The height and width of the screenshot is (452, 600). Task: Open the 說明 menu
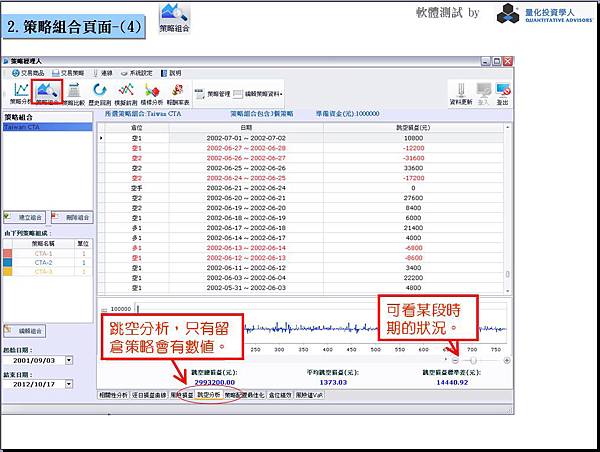click(171, 73)
